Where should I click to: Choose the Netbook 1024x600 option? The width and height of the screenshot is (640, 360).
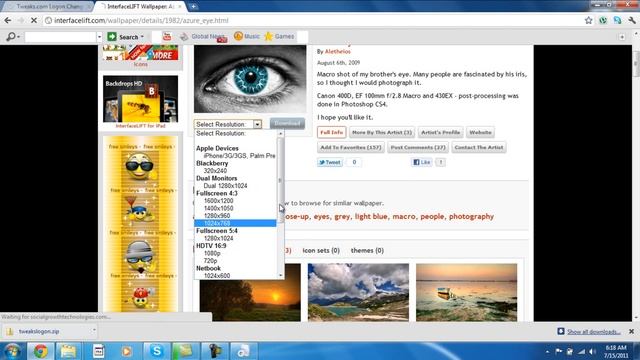coord(217,276)
